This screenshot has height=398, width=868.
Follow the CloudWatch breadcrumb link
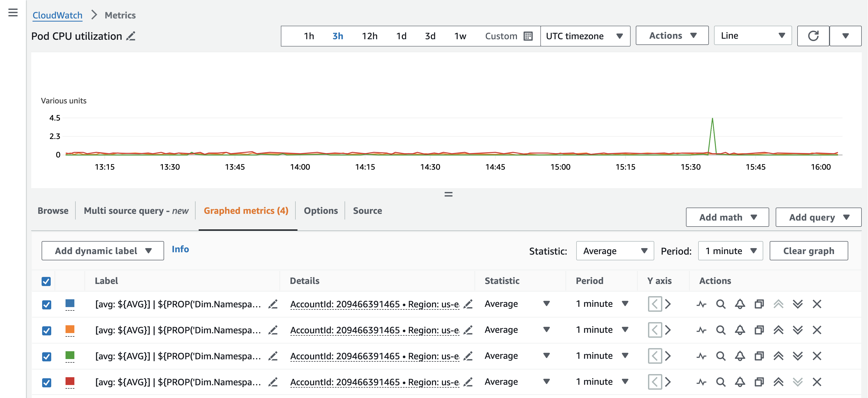click(x=57, y=15)
